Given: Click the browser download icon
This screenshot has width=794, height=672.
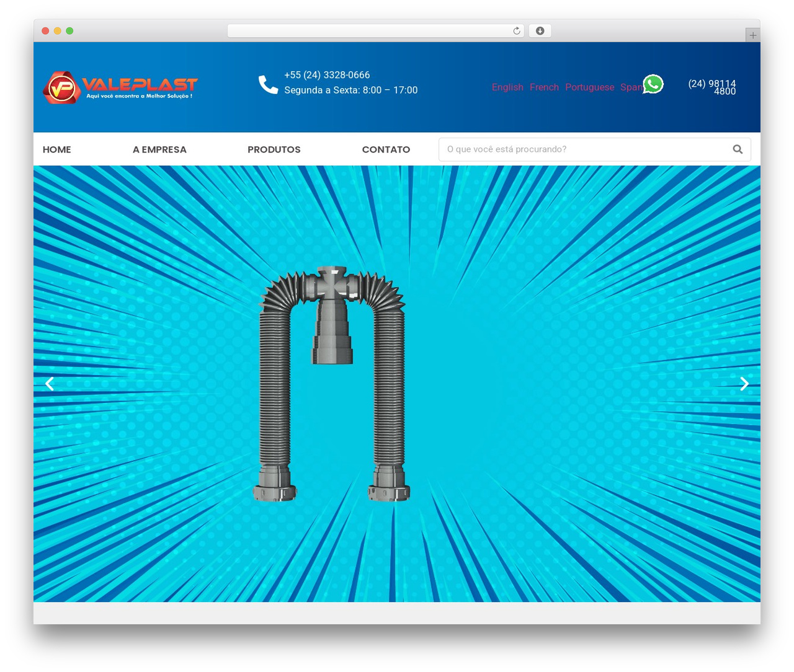Looking at the screenshot, I should (540, 31).
